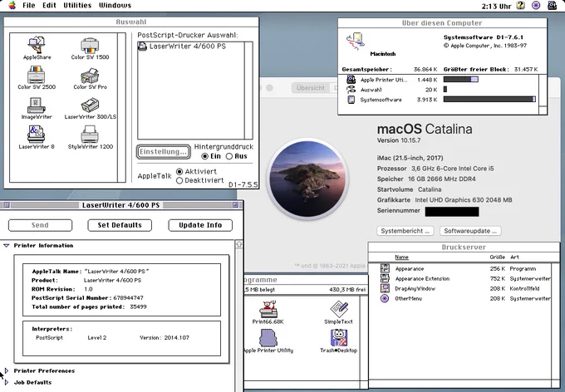
Task: Click the PostScript Serial Number value 678944747
Action: [x=128, y=298]
